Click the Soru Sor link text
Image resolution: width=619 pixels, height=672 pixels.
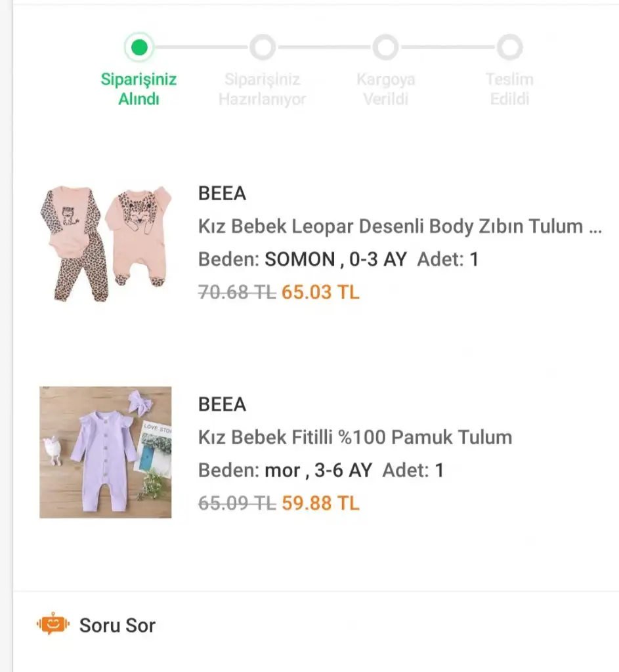(x=117, y=625)
